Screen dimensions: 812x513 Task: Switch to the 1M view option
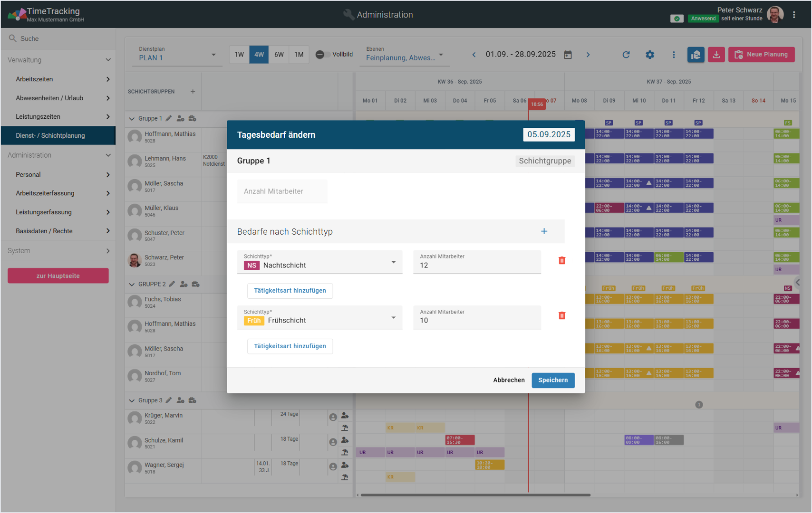point(299,55)
